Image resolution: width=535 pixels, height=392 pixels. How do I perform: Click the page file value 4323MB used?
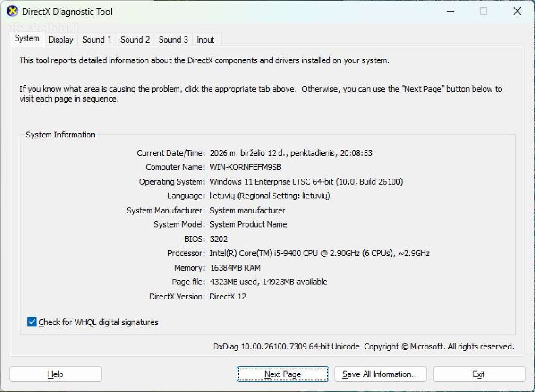[x=268, y=282]
